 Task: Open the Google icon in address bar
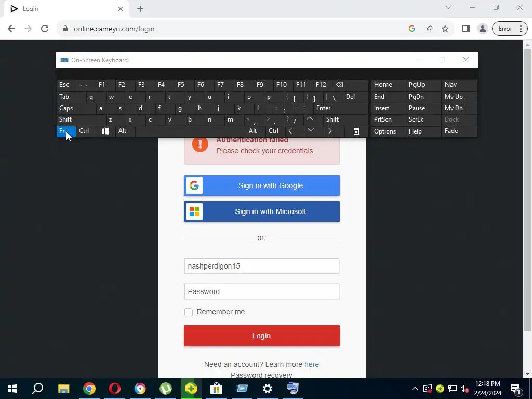click(412, 29)
